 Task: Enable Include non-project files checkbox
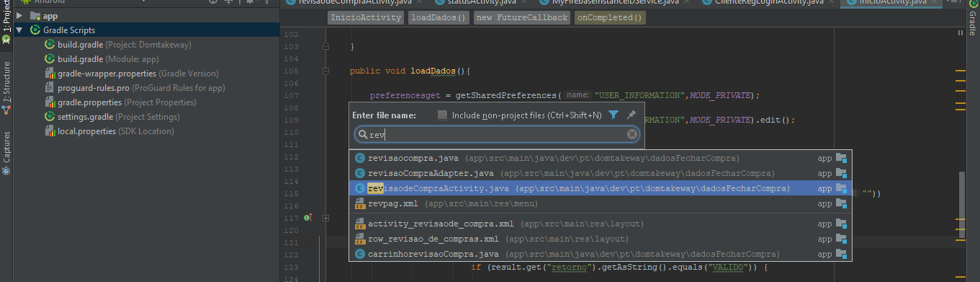(x=443, y=115)
